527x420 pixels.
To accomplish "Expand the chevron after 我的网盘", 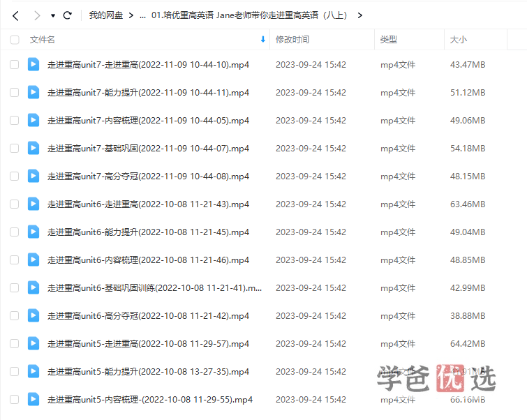I will [x=131, y=15].
